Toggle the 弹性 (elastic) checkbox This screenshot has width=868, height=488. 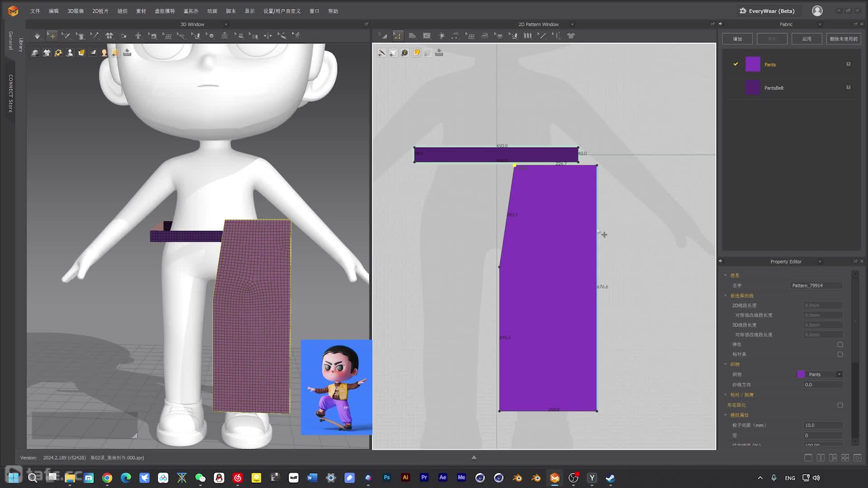[x=840, y=344]
